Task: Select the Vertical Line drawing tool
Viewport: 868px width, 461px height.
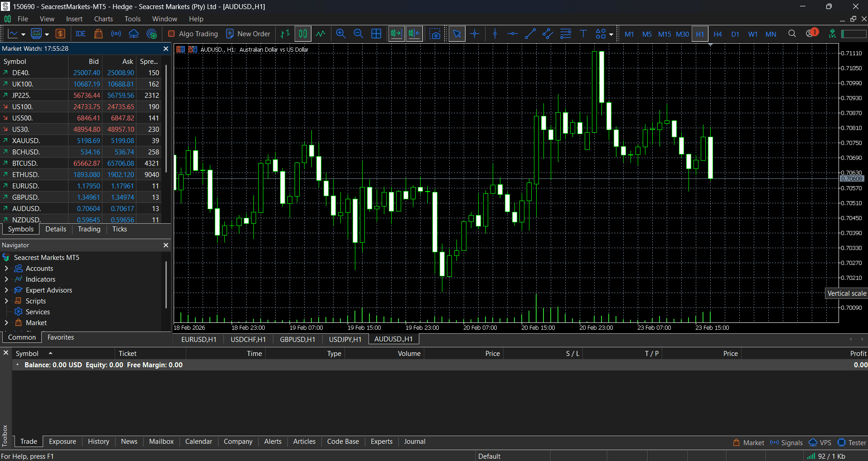Action: 495,34
